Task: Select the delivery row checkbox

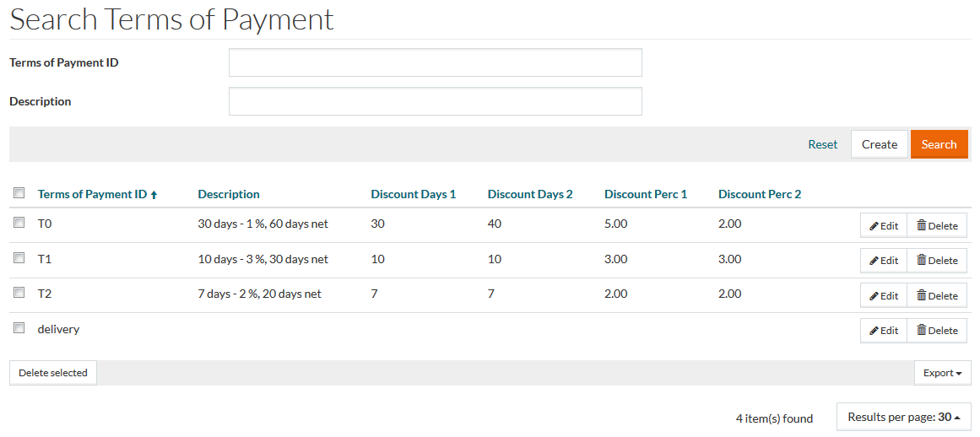Action: tap(19, 328)
